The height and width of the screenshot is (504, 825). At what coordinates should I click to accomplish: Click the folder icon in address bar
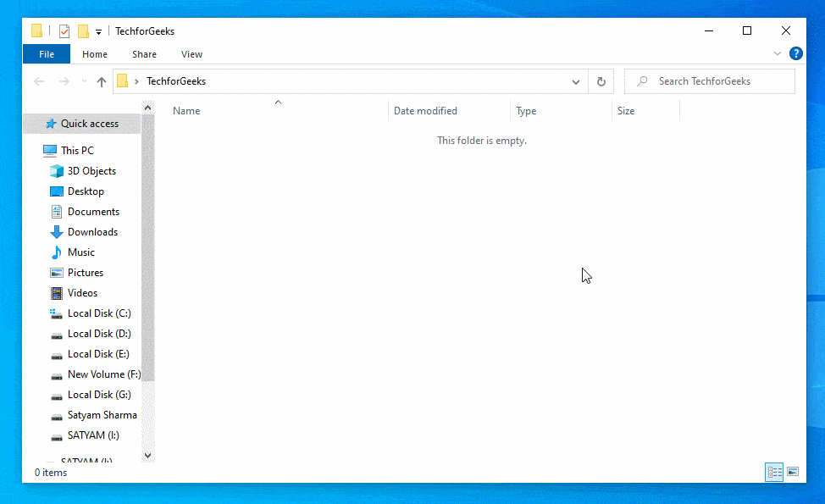(123, 81)
